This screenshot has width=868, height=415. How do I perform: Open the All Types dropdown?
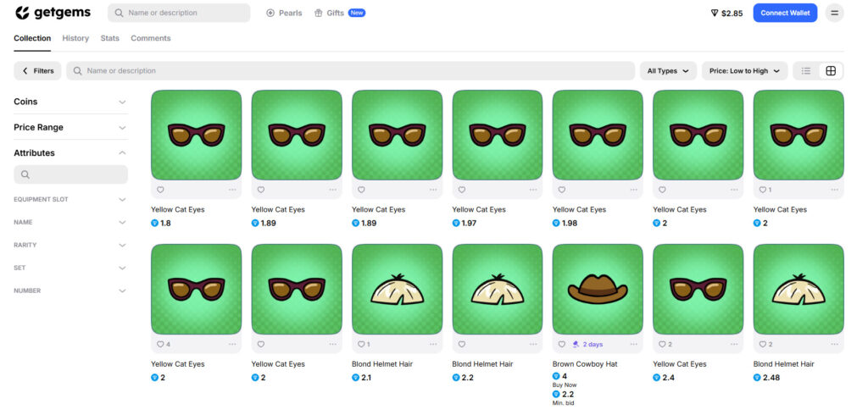coord(668,71)
